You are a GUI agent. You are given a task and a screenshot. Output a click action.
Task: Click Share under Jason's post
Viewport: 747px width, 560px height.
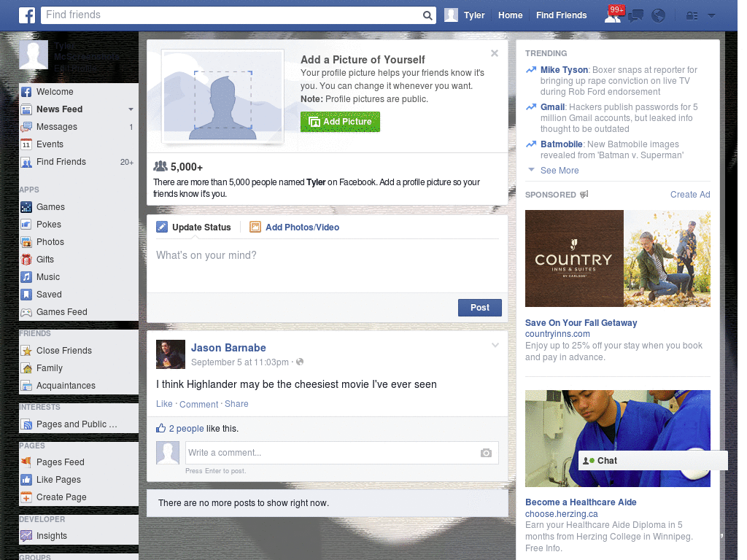coord(236,404)
